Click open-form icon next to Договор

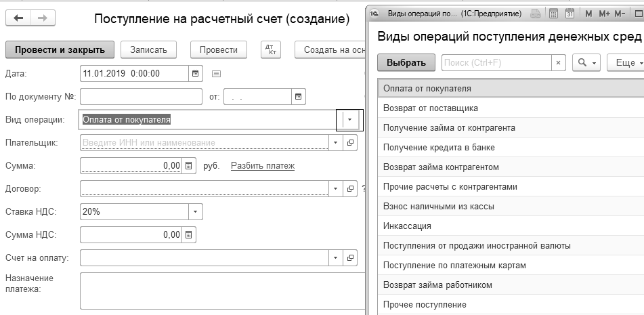point(350,188)
